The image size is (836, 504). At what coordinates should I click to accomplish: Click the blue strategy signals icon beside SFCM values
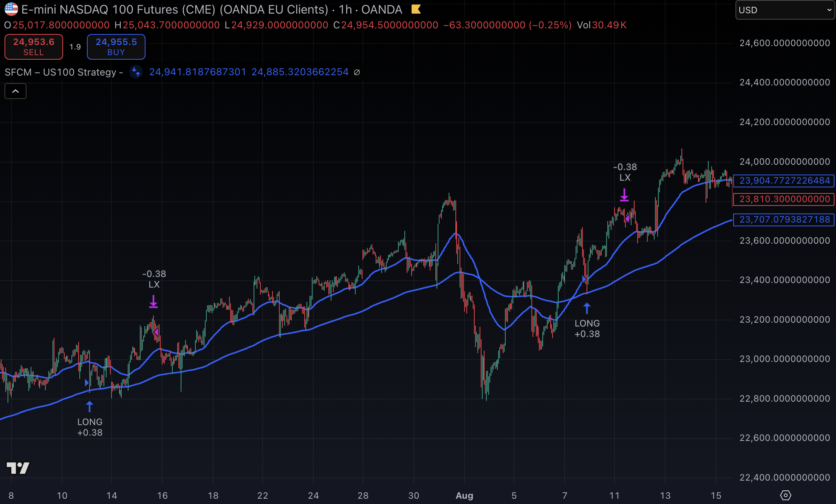136,72
